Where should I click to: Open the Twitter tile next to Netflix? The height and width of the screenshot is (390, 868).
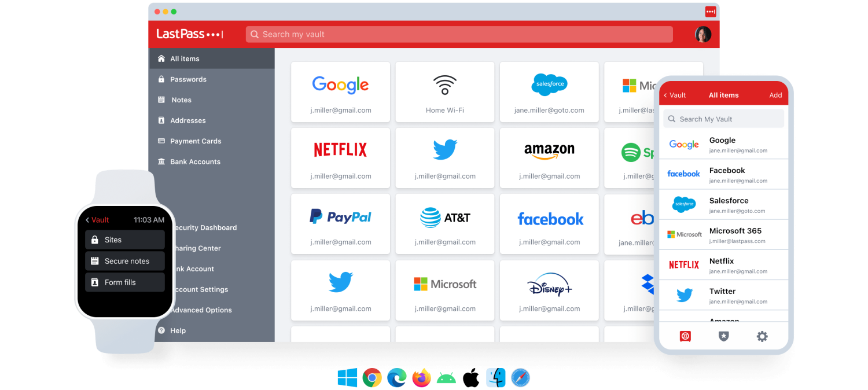point(445,158)
